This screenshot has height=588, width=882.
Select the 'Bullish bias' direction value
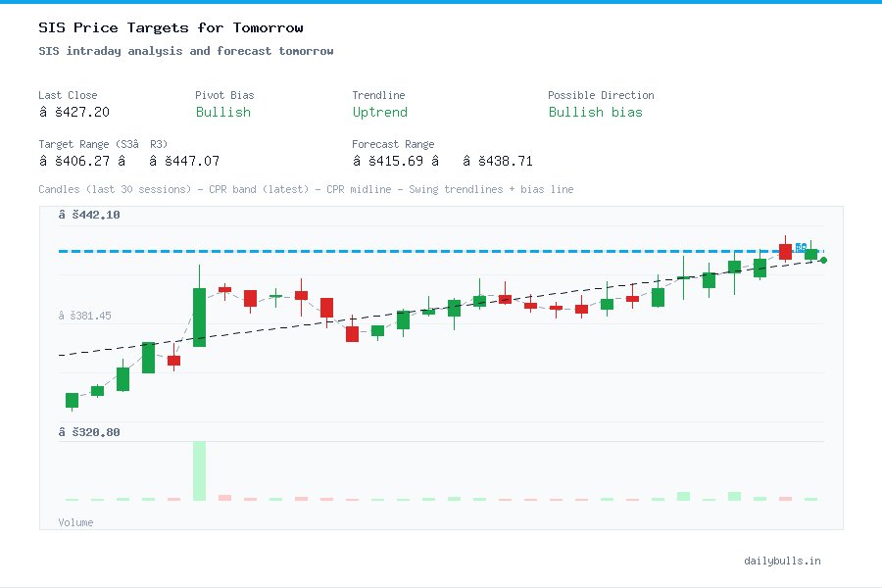[595, 112]
